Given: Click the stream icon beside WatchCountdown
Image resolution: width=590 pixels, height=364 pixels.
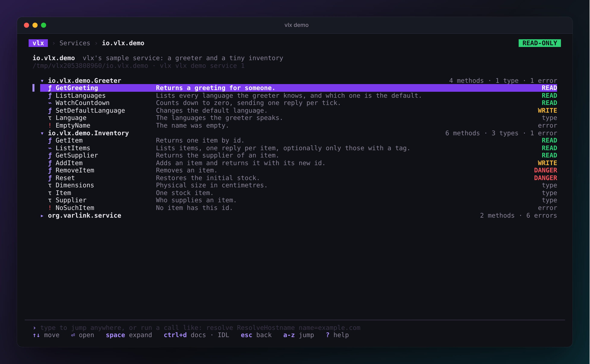Looking at the screenshot, I should [x=50, y=103].
